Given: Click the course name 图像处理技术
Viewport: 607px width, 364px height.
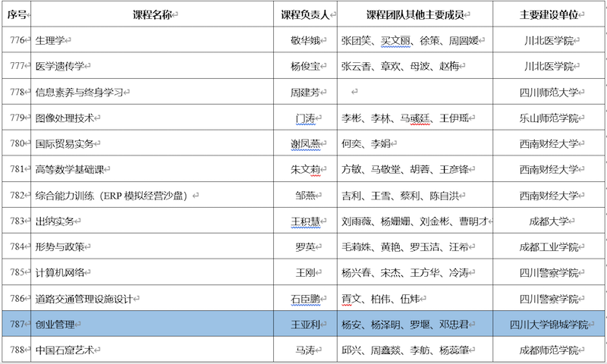Looking at the screenshot, I should pos(64,118).
